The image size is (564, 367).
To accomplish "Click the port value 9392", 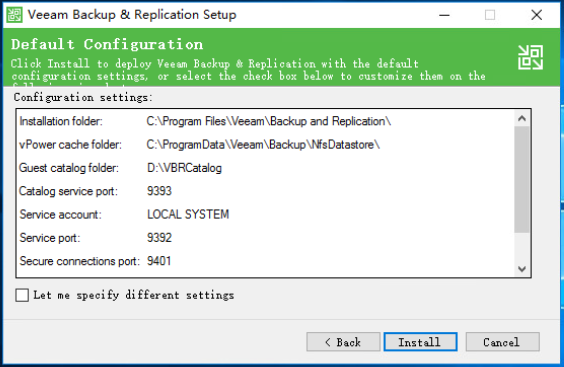I will pos(159,238).
